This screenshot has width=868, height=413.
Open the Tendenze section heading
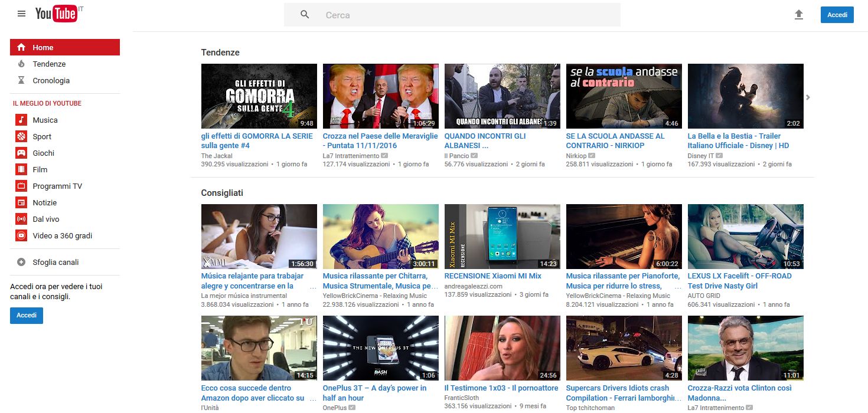(220, 53)
